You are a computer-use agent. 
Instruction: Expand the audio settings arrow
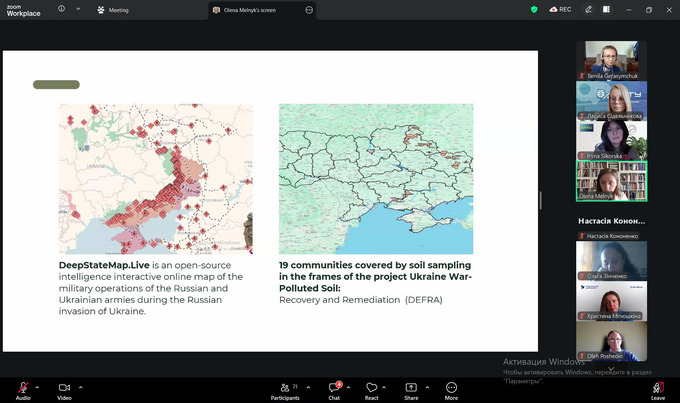37,385
